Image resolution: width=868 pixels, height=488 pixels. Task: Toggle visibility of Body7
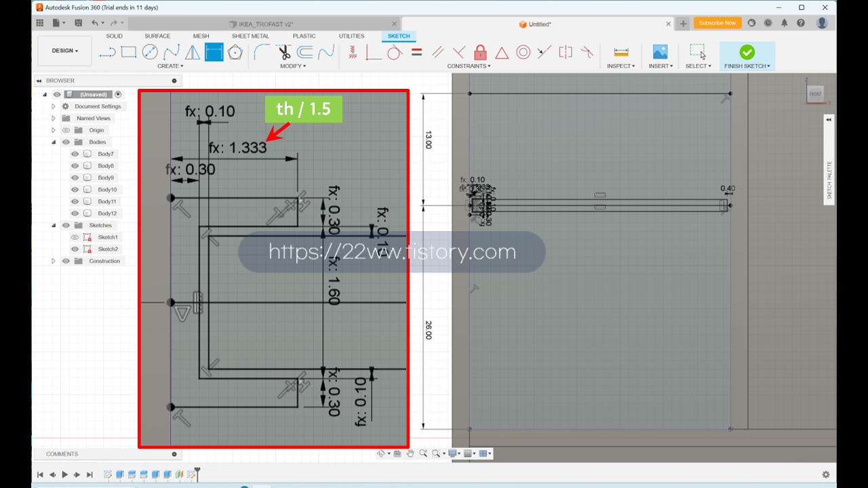[75, 154]
